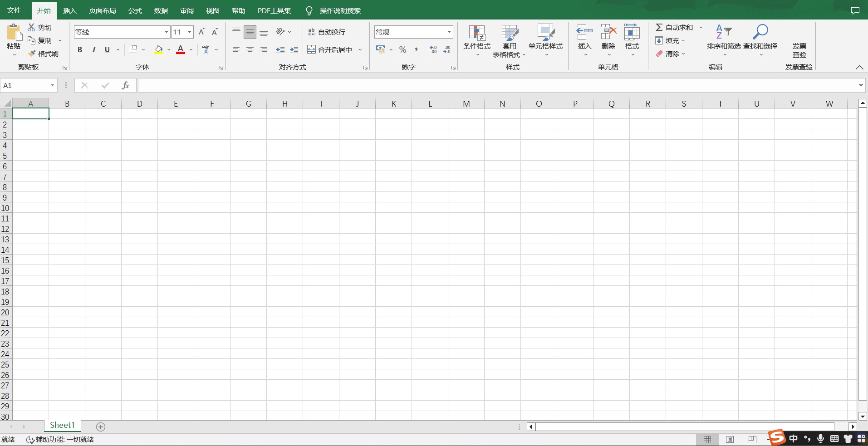Toggle Wrap Text (自动换行)
This screenshot has width=868, height=446.
point(327,32)
